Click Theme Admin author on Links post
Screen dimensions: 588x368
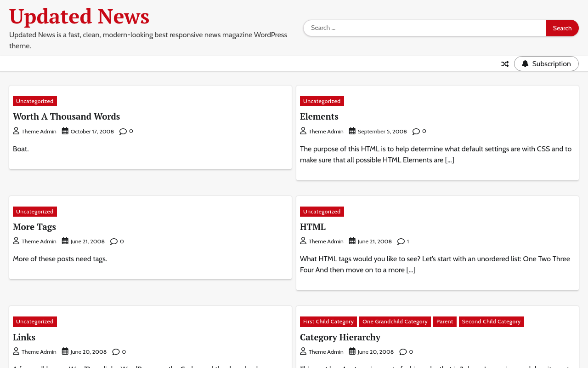39,352
